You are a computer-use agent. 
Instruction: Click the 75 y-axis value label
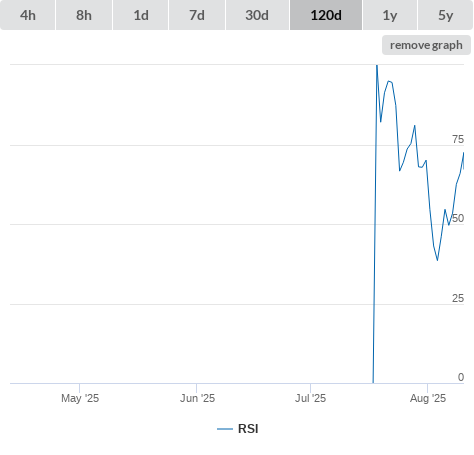(458, 139)
